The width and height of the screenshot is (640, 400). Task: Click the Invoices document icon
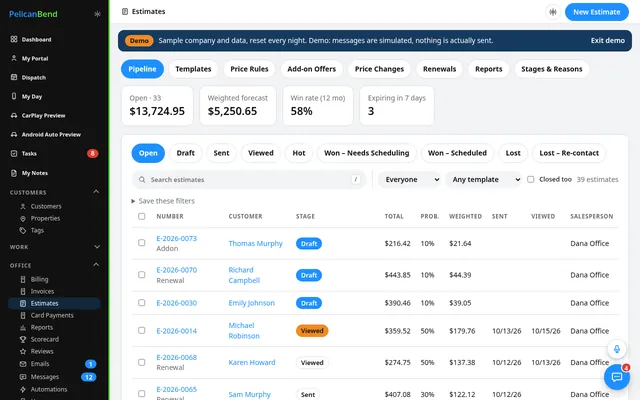pos(23,291)
